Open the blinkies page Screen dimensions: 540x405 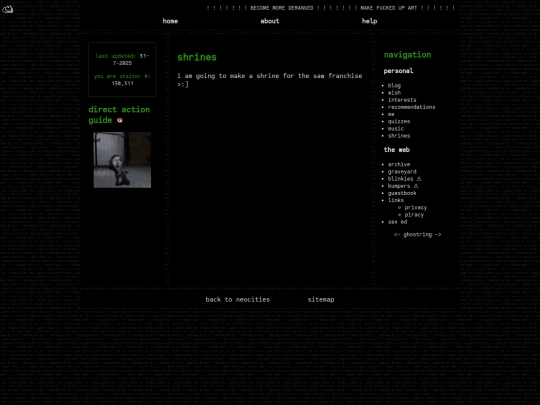[x=400, y=179]
